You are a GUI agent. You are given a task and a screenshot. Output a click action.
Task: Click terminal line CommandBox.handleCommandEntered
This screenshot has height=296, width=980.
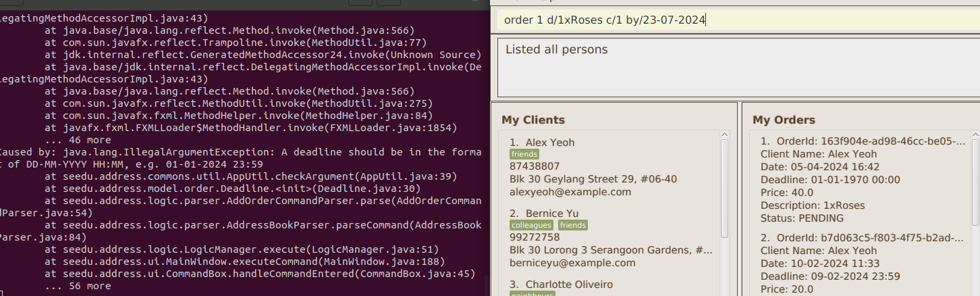pyautogui.click(x=260, y=274)
